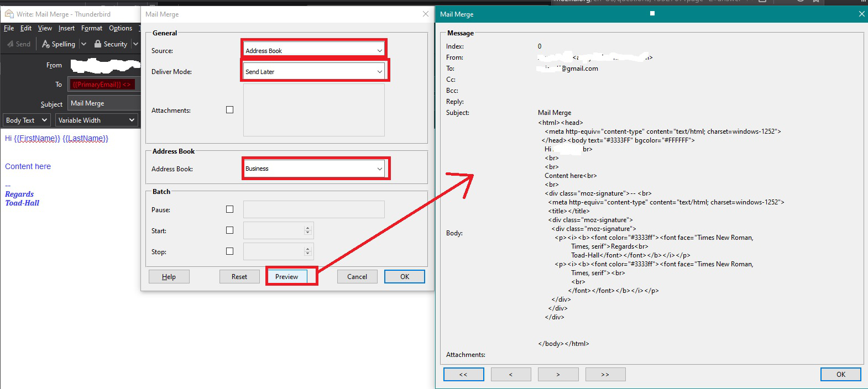Screen dimensions: 868x389
Task: Click the 'Regards' signature line
Action: pyautogui.click(x=19, y=195)
